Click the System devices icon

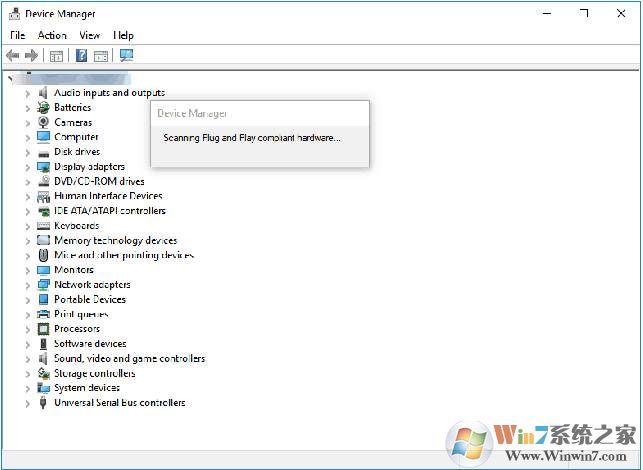[43, 388]
